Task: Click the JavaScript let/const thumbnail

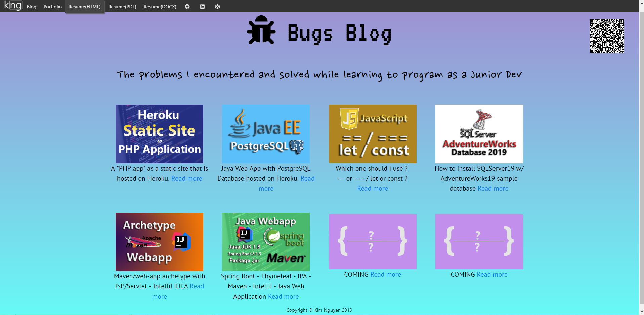Action: click(x=372, y=134)
